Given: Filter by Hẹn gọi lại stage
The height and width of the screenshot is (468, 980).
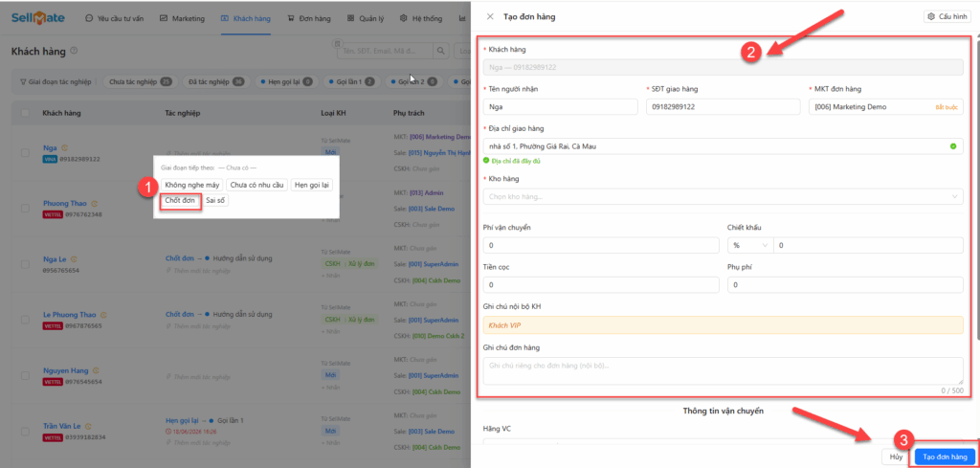Looking at the screenshot, I should (286, 82).
